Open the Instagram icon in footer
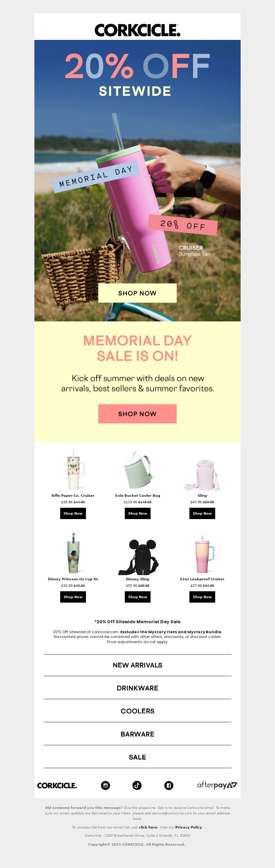The width and height of the screenshot is (275, 868). [106, 785]
